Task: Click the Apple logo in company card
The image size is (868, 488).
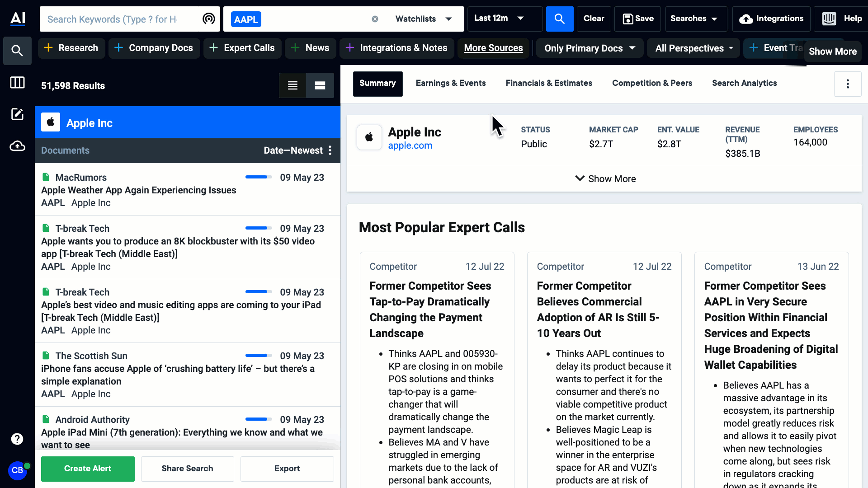Action: (369, 137)
